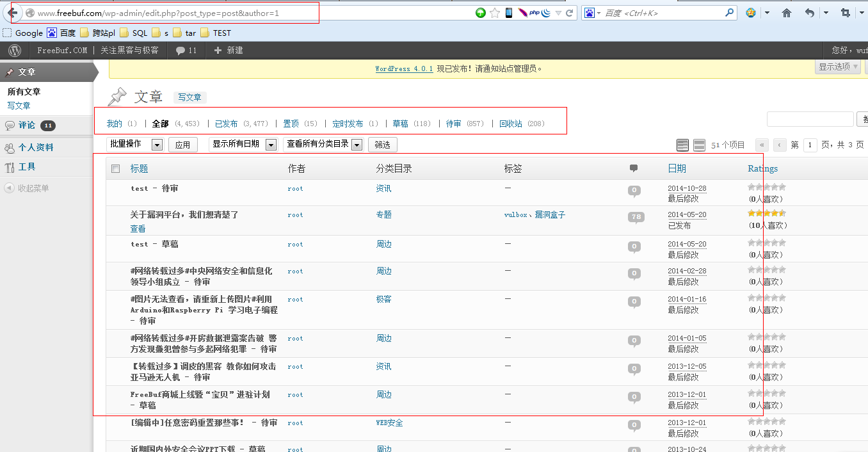Open the Baidu paw bookmark

pos(61,33)
